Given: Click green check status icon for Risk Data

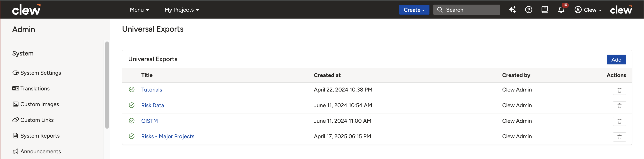Looking at the screenshot, I should tap(131, 105).
